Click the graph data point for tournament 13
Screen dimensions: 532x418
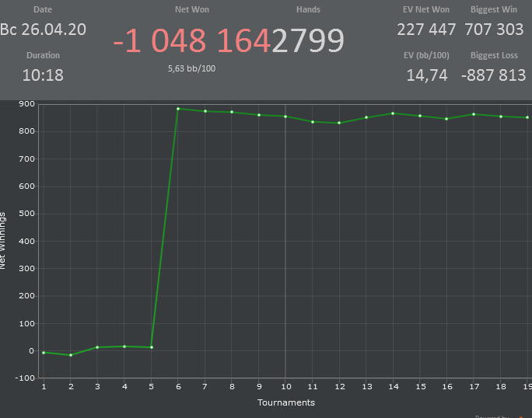coord(366,117)
